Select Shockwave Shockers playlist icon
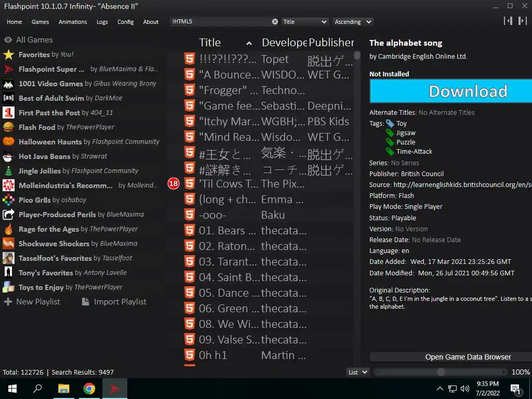The height and width of the screenshot is (399, 532). coord(8,244)
